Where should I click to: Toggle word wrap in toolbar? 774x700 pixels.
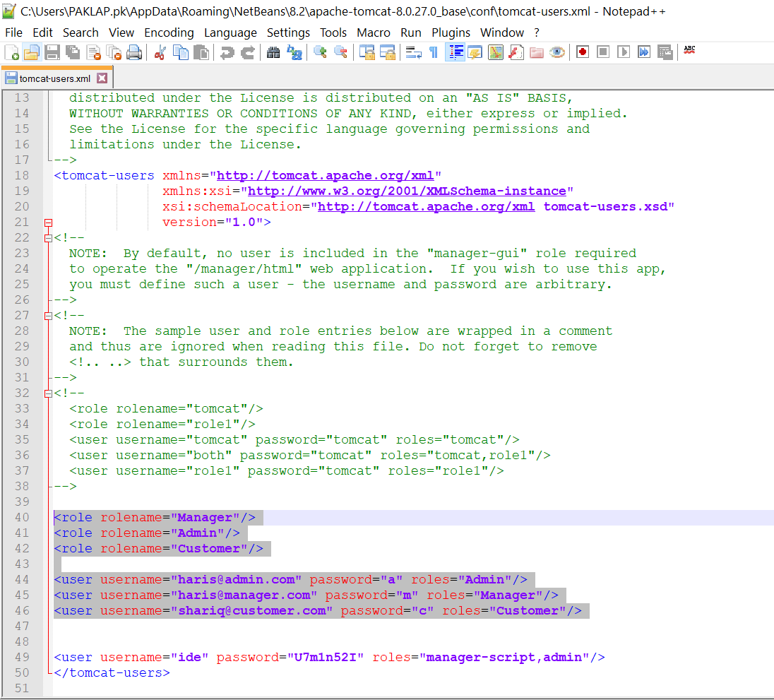pos(413,52)
